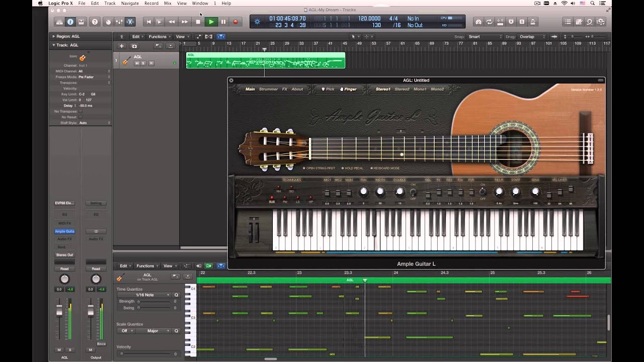
Task: Open the Mix menu
Action: [168, 3]
